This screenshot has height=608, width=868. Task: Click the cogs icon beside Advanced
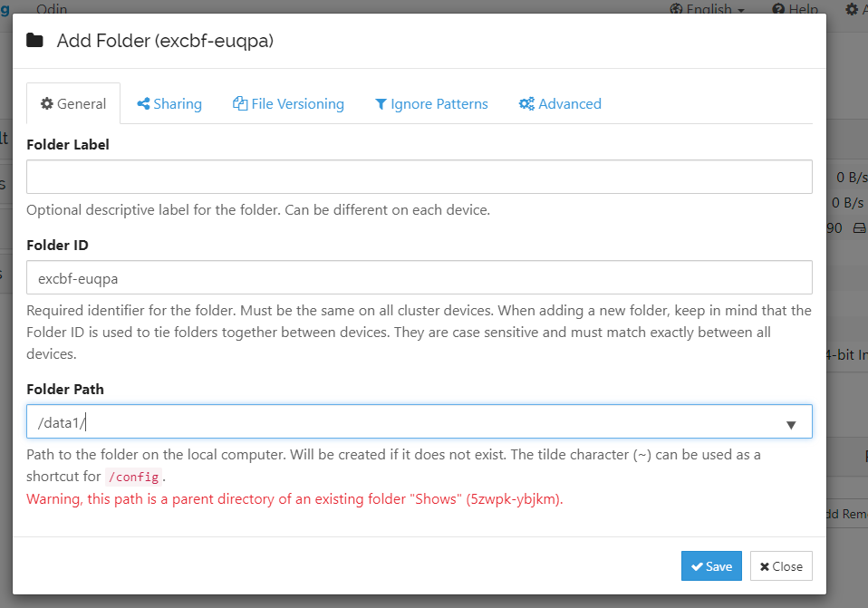(x=526, y=103)
